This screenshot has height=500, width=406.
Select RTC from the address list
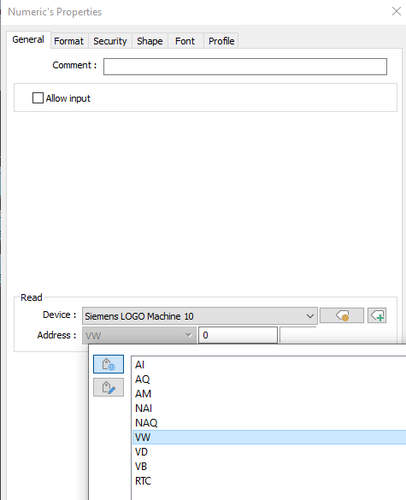click(x=269, y=481)
